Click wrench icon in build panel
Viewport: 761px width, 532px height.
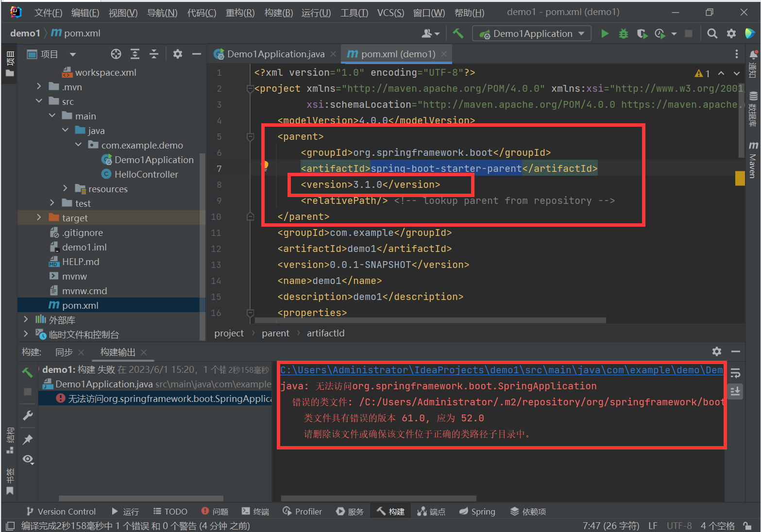[x=28, y=416]
